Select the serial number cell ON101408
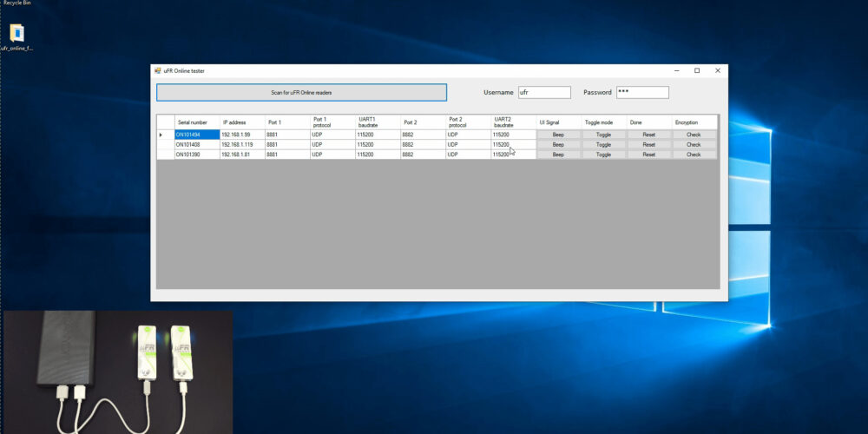Image resolution: width=868 pixels, height=434 pixels. coord(197,144)
